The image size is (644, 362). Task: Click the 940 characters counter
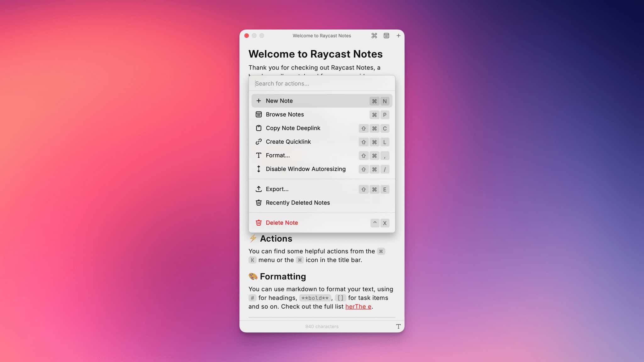pos(322,326)
